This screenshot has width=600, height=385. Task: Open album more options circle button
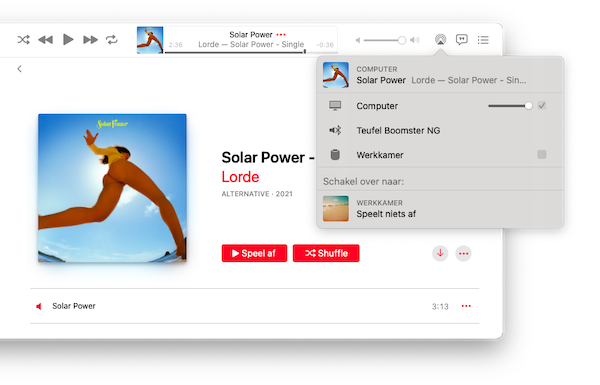(463, 253)
